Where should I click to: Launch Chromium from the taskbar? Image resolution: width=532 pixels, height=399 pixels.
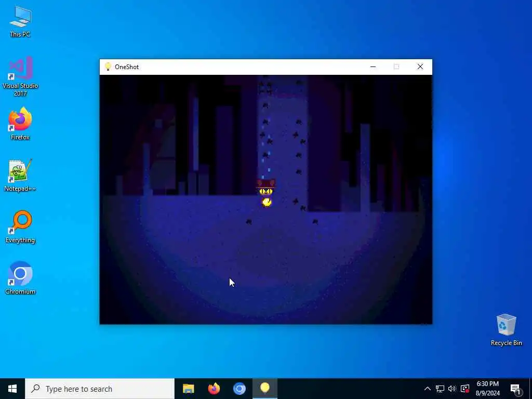239,389
